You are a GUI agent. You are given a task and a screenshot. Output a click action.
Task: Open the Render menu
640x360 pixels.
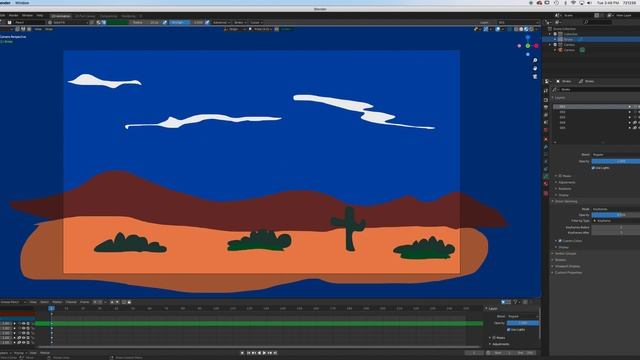pyautogui.click(x=13, y=16)
